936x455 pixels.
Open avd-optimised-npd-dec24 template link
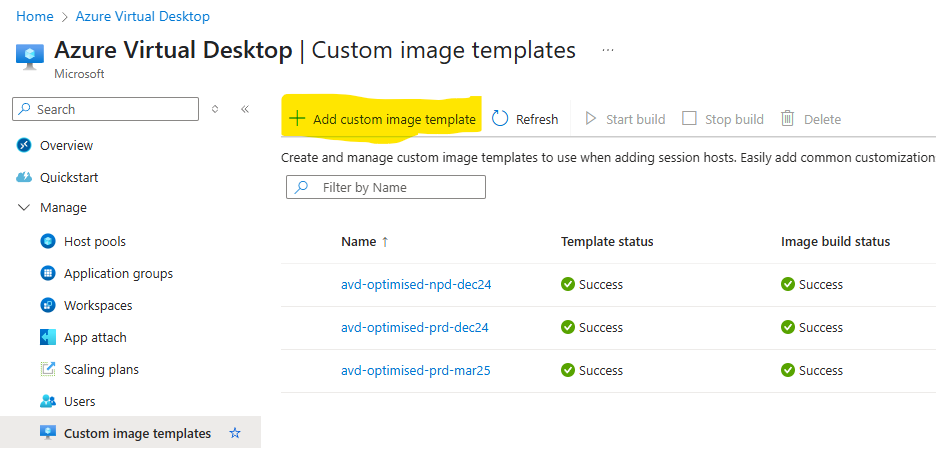pyautogui.click(x=416, y=285)
